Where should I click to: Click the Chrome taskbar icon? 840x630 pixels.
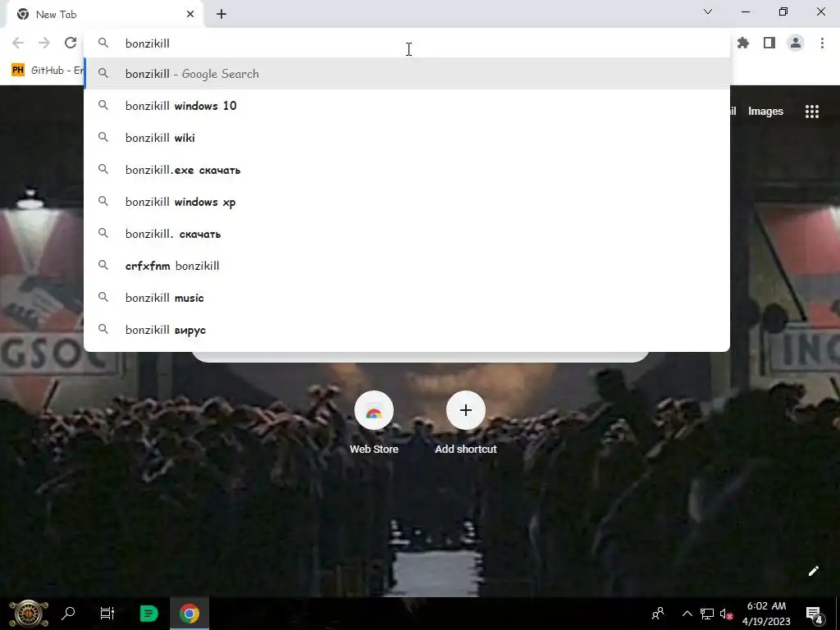coord(189,614)
